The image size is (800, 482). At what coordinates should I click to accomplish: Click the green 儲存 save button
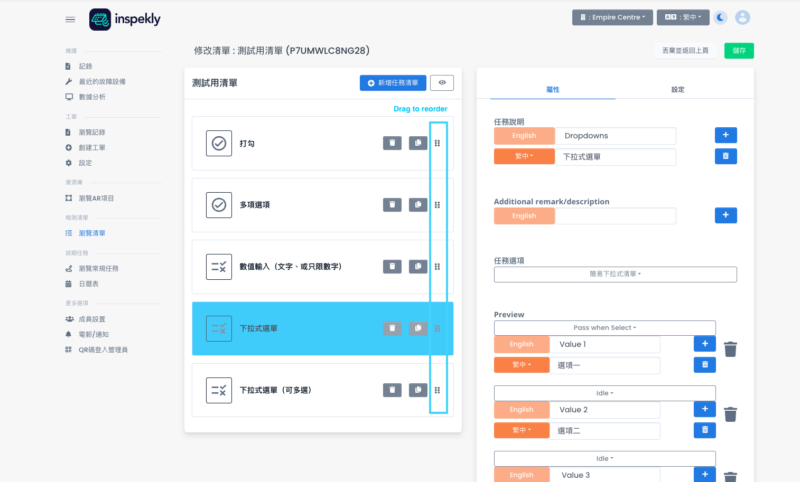coord(739,50)
